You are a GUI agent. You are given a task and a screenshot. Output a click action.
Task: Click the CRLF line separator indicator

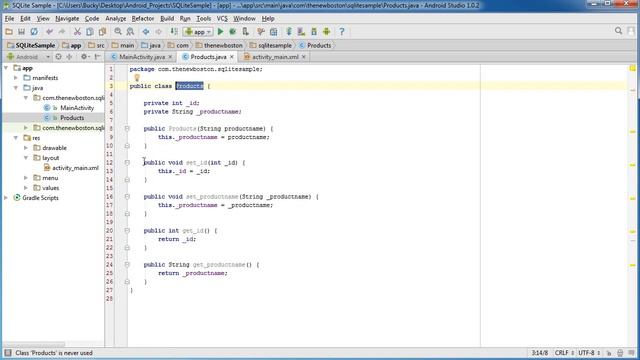click(564, 353)
